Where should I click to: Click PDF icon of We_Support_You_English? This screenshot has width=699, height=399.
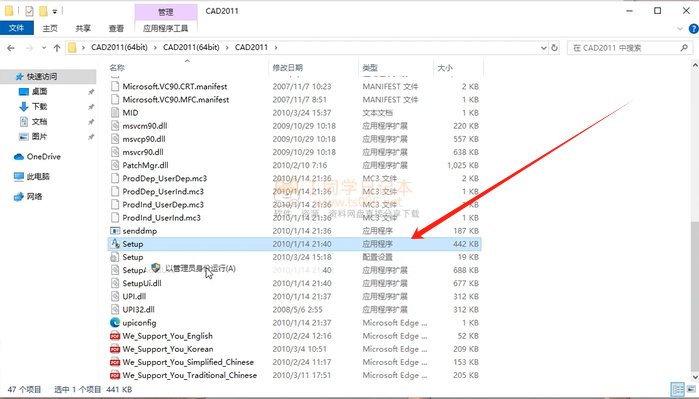(115, 336)
